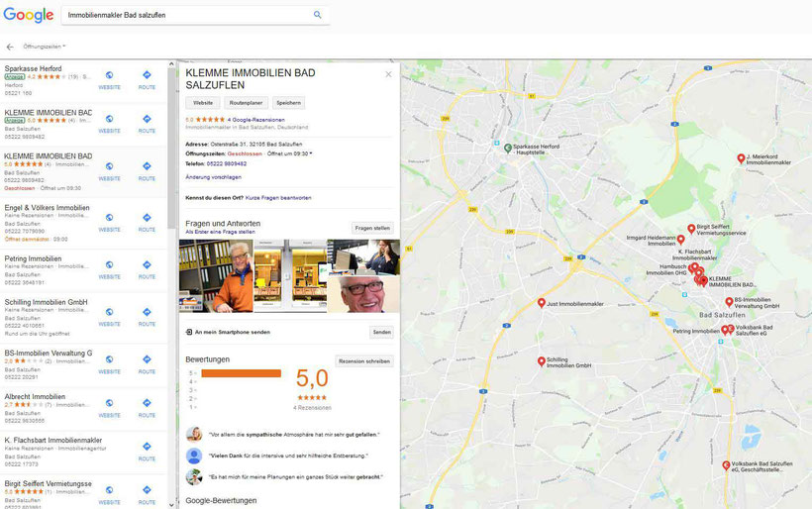Click J. Meierkord Immobilienmakler map pin
The image size is (812, 509).
point(741,158)
